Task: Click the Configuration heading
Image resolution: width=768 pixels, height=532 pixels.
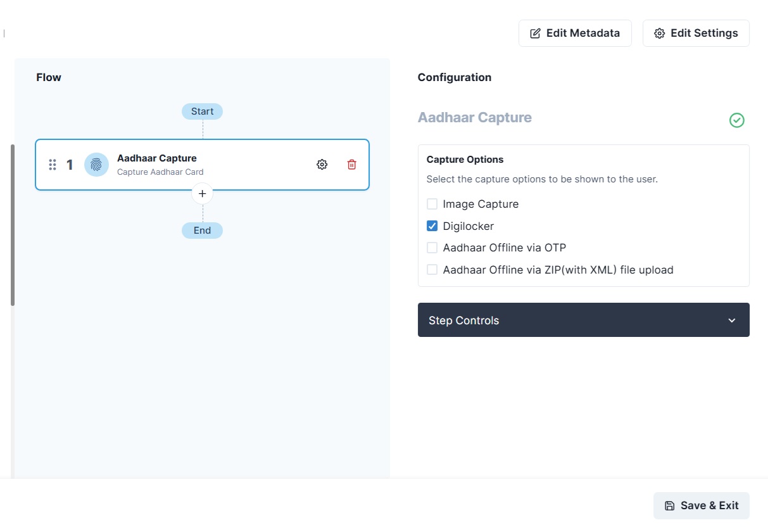Action: pyautogui.click(x=455, y=77)
